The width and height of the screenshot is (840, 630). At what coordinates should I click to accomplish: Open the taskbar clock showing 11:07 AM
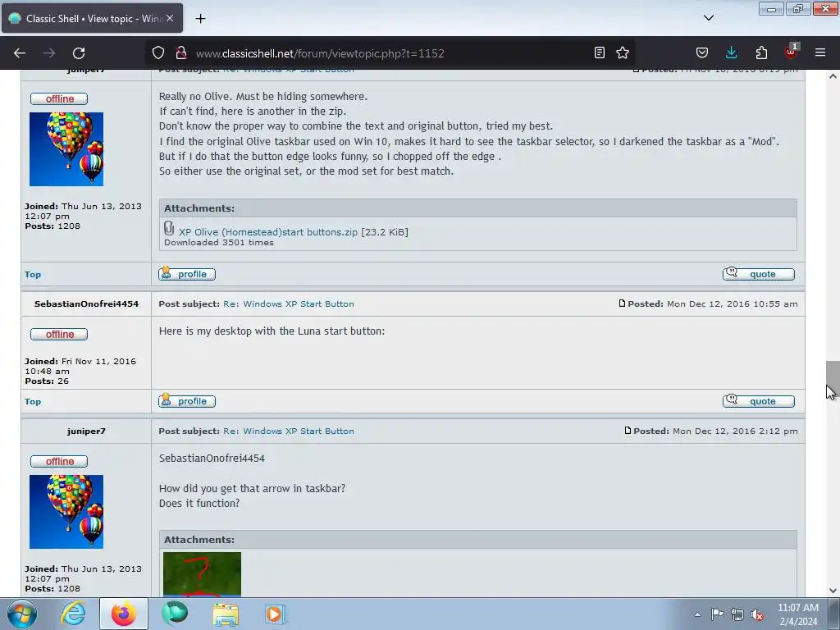pos(797,614)
